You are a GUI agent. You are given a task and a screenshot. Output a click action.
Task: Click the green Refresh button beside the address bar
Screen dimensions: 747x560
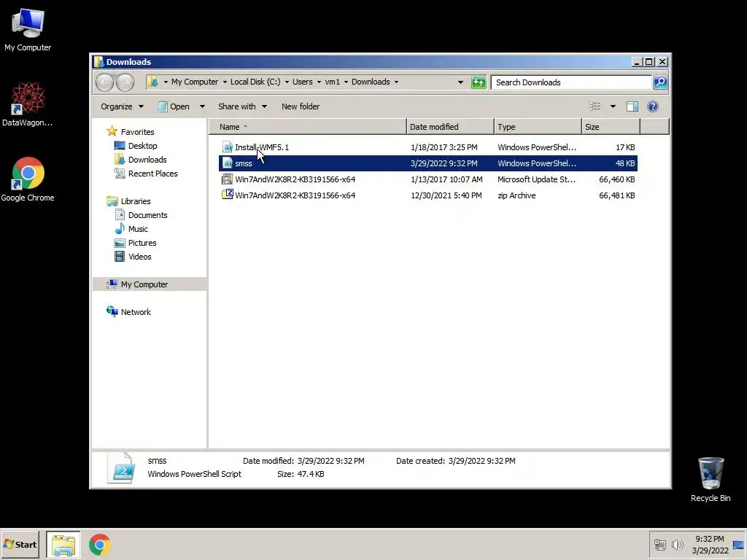(x=479, y=82)
